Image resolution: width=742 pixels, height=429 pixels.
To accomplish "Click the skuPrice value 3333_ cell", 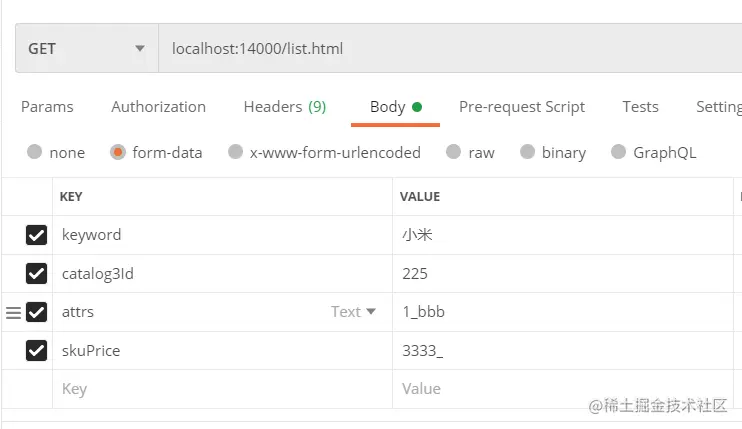I will (x=563, y=350).
